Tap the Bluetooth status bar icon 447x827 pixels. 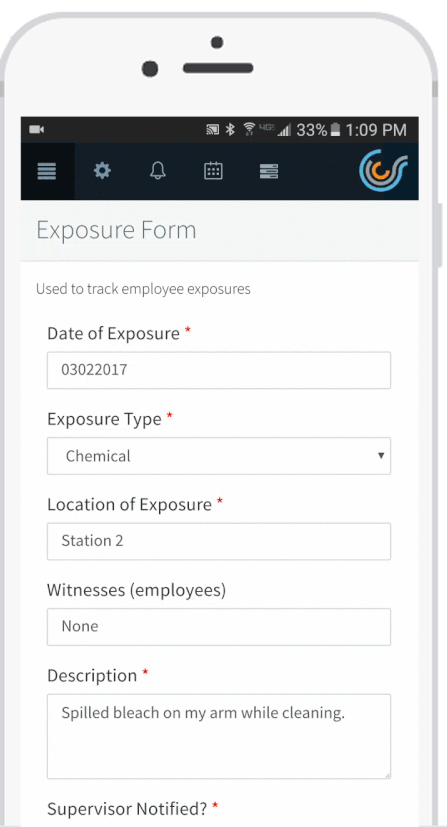click(x=230, y=130)
